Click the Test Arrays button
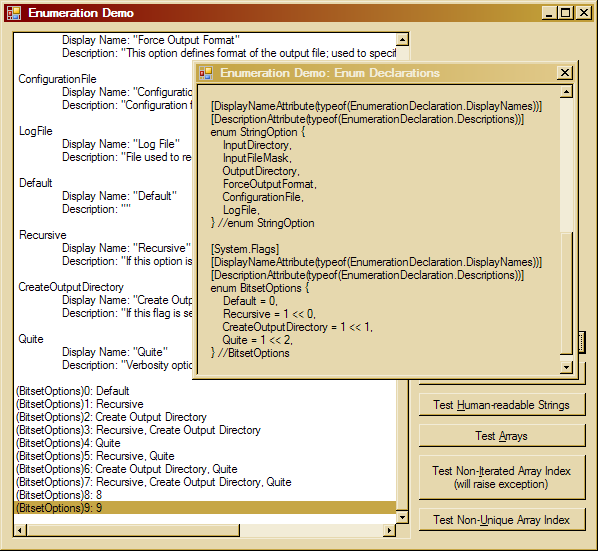This screenshot has width=598, height=551. 502,435
